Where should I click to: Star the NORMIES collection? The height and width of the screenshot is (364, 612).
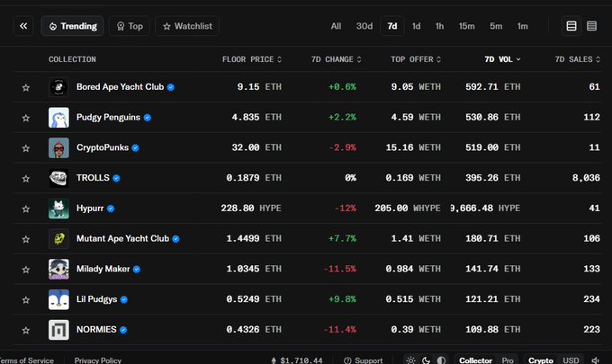26,330
